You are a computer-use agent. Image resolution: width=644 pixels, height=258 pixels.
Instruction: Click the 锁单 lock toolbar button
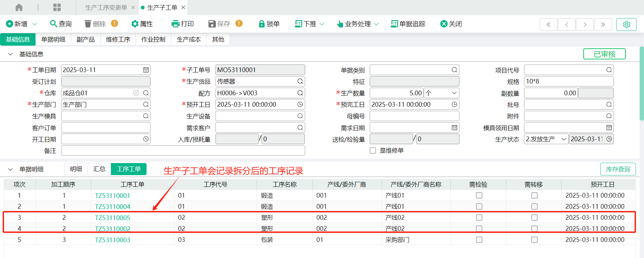tap(269, 24)
